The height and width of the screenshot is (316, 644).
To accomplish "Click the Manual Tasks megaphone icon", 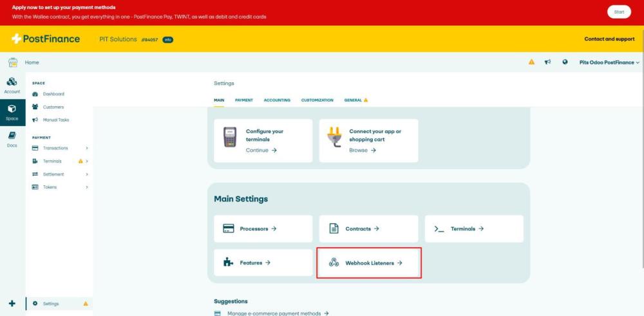I will click(x=35, y=120).
